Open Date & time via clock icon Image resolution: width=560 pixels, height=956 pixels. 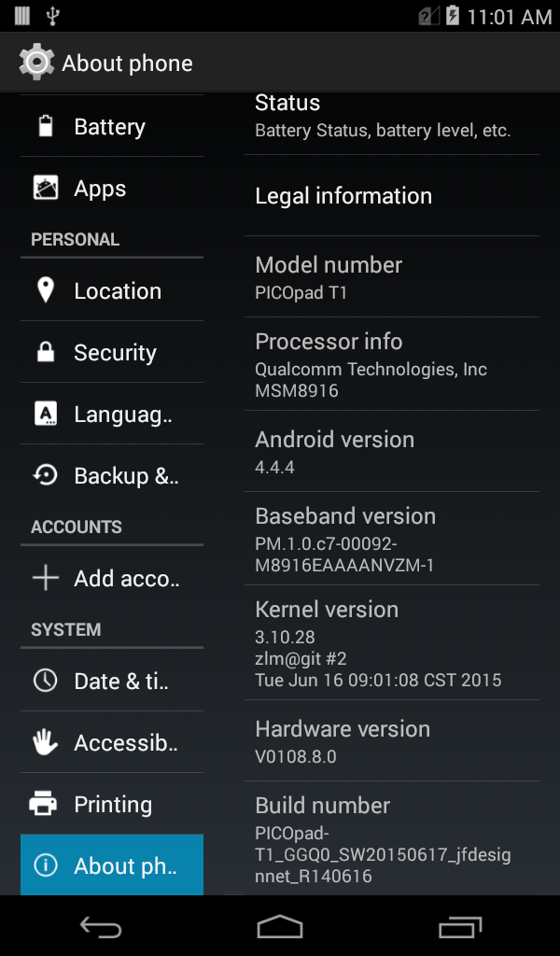(x=46, y=681)
